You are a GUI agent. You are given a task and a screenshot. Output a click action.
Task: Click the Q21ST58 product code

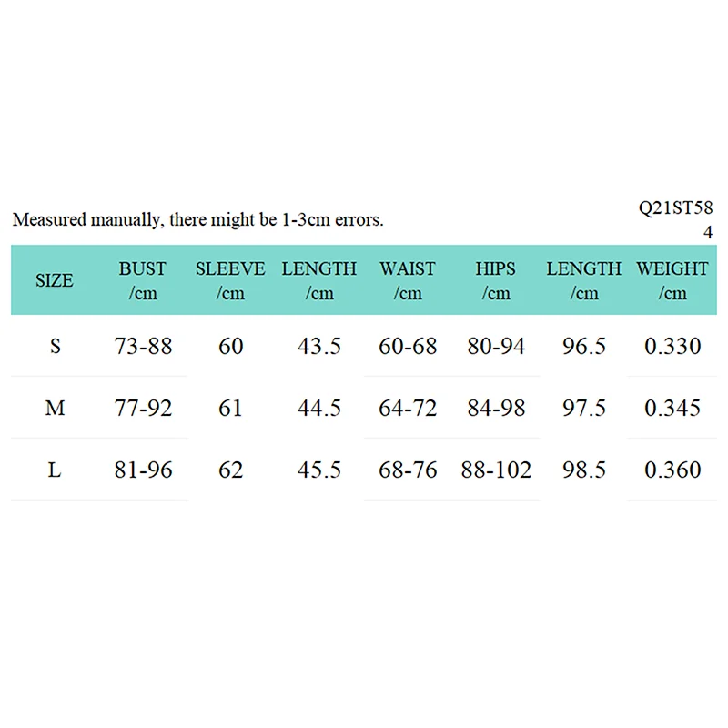click(676, 208)
